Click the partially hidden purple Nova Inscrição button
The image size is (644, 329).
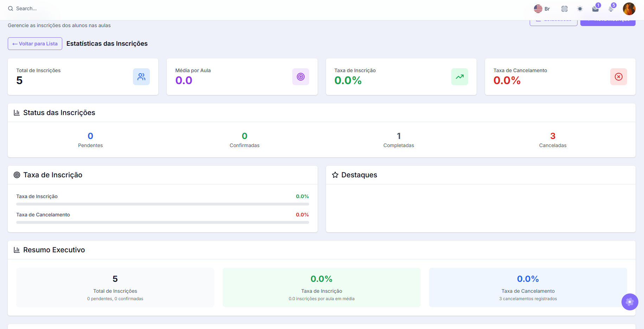click(607, 23)
